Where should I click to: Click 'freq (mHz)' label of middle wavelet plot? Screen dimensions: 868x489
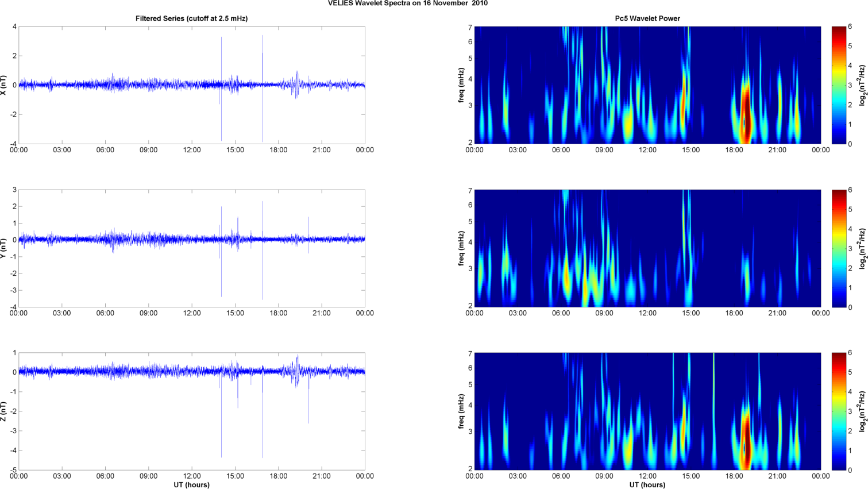[461, 248]
